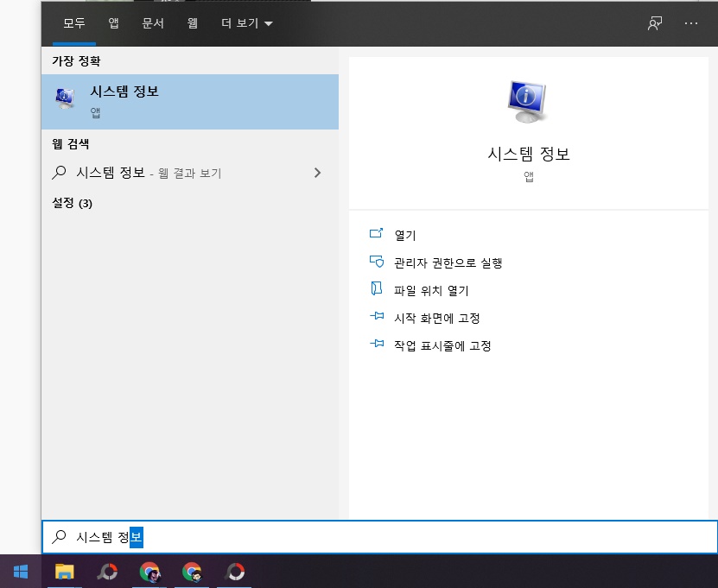This screenshot has width=718, height=588.
Task: Expand the 설정 (3) section
Action: tap(72, 203)
